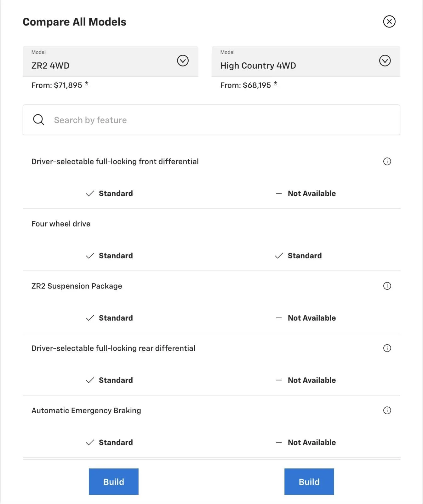The height and width of the screenshot is (504, 423).
Task: Build the High Country 4WD model
Action: 309,482
